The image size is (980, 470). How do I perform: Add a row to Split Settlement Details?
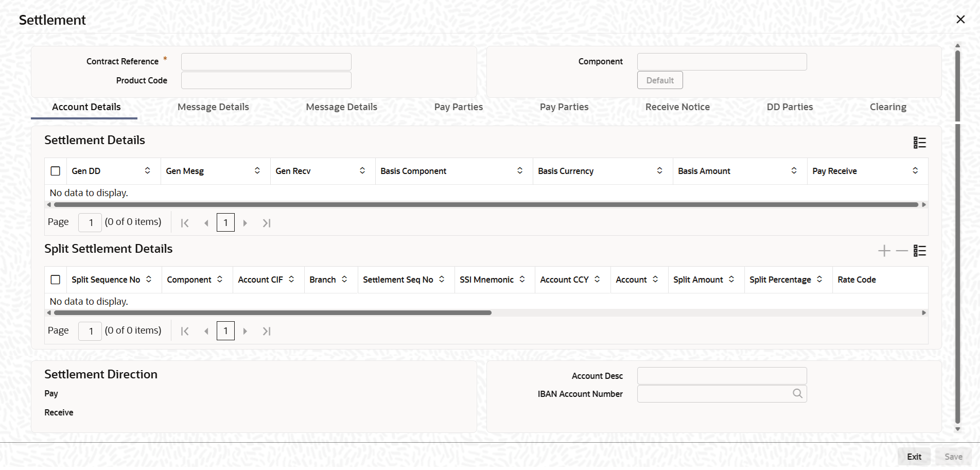click(884, 251)
